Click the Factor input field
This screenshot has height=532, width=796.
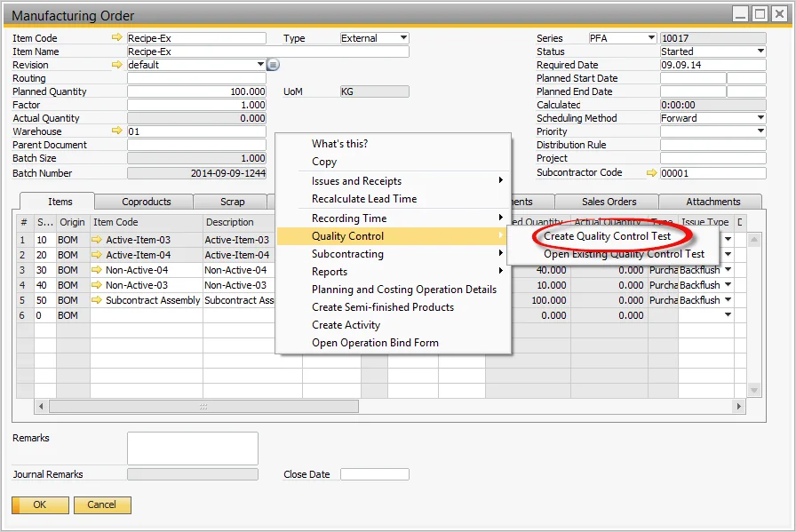tap(196, 105)
